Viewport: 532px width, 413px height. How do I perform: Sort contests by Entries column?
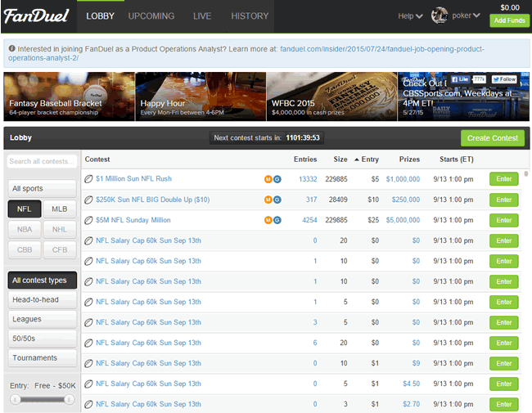305,159
